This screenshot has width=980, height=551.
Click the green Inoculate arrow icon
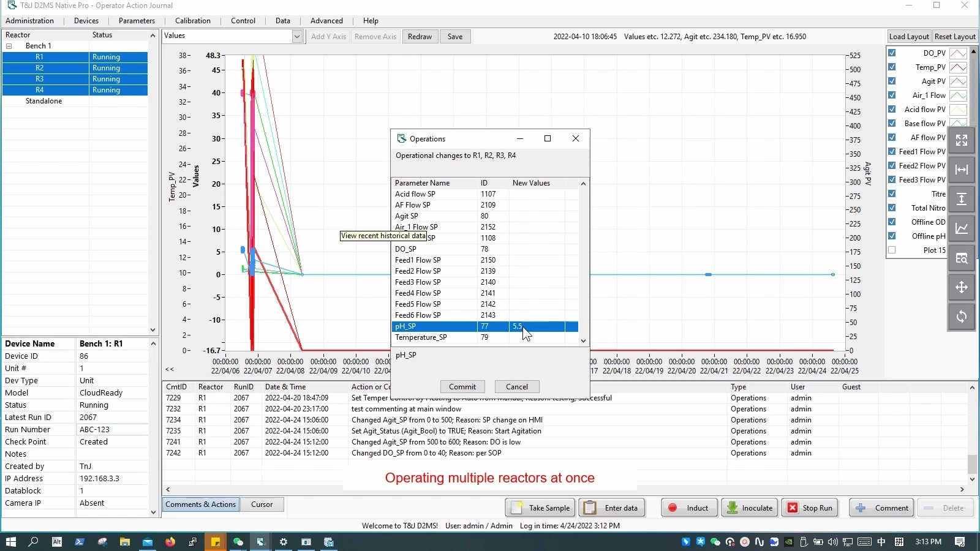point(732,508)
